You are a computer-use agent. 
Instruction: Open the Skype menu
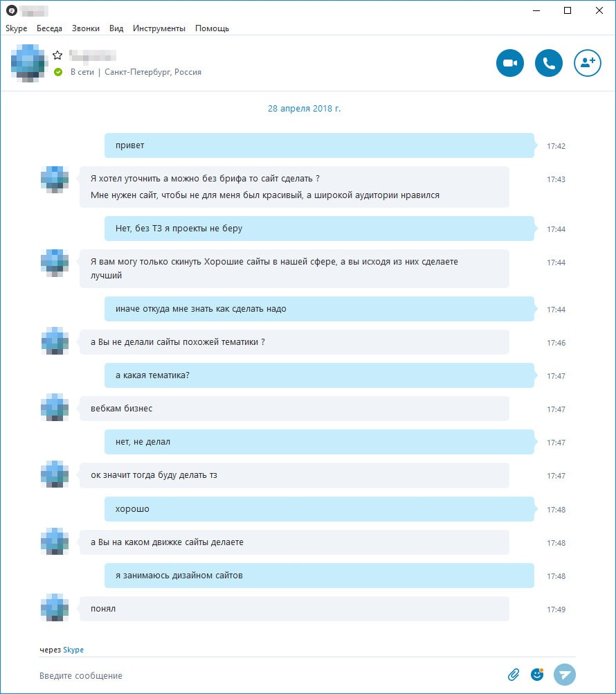pyautogui.click(x=17, y=28)
